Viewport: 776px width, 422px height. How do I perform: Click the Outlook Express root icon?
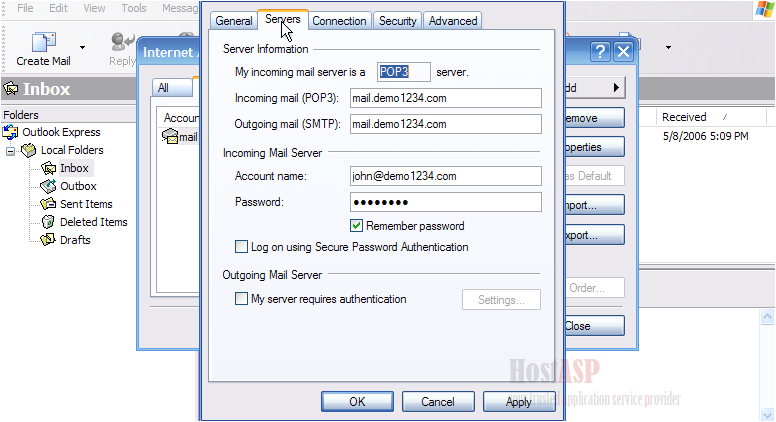pyautogui.click(x=10, y=132)
